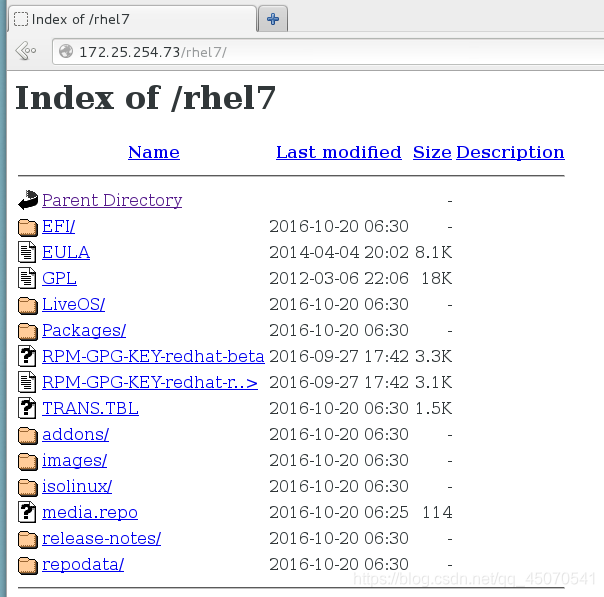
Task: Open the release-notes/ directory link
Action: tap(101, 538)
